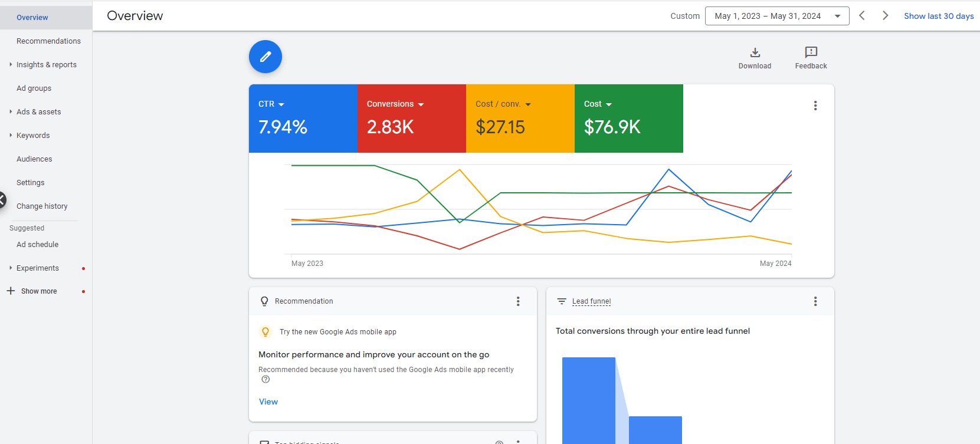Viewport: 980px width, 444px height.
Task: Open campaign Settings
Action: 30,183
